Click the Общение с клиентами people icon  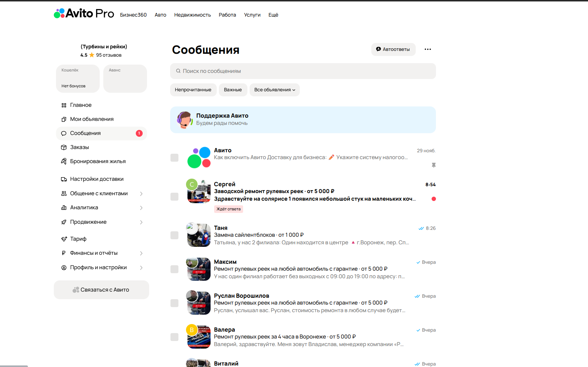64,193
